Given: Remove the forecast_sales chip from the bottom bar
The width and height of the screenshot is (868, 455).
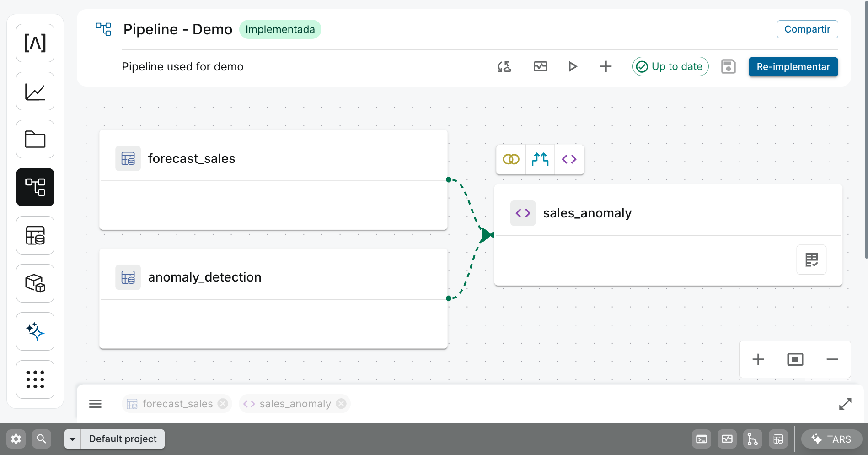Looking at the screenshot, I should pos(223,403).
